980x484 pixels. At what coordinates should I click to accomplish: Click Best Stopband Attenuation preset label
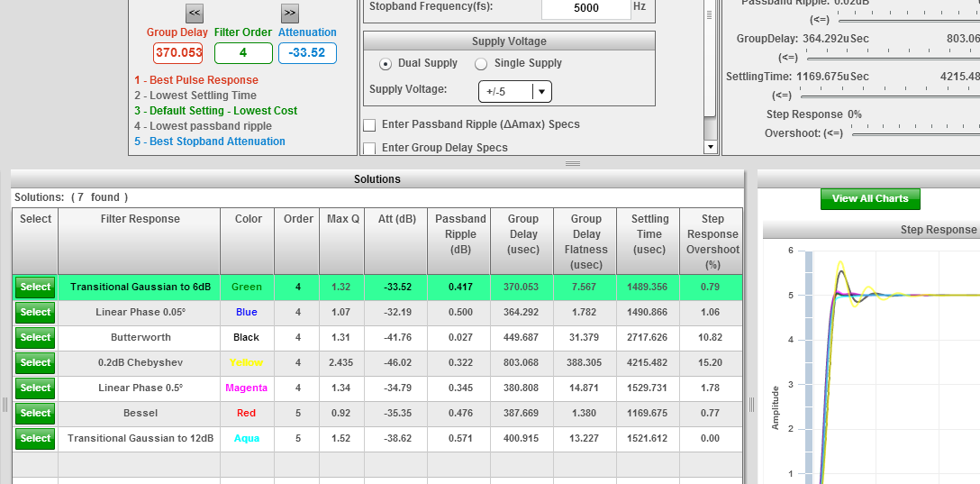coord(209,142)
